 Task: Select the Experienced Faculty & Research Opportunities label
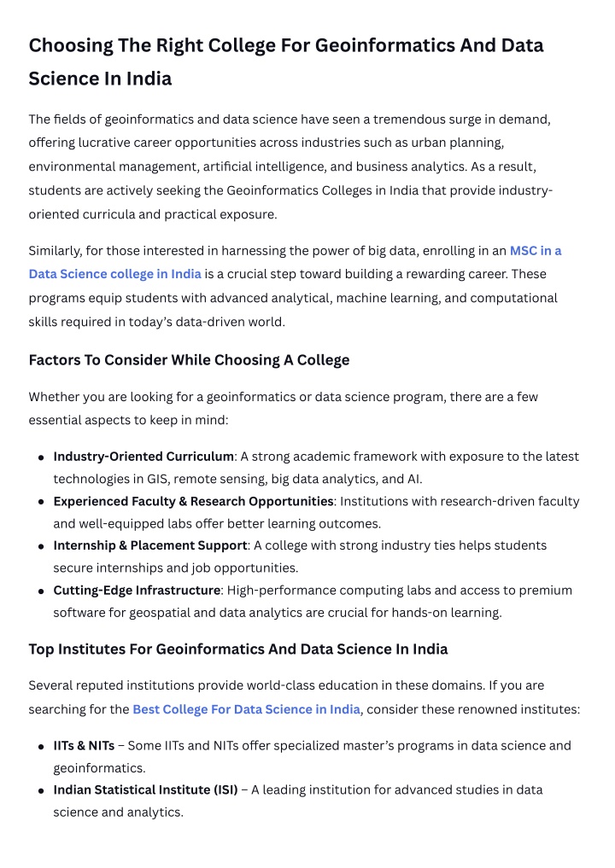193,501
